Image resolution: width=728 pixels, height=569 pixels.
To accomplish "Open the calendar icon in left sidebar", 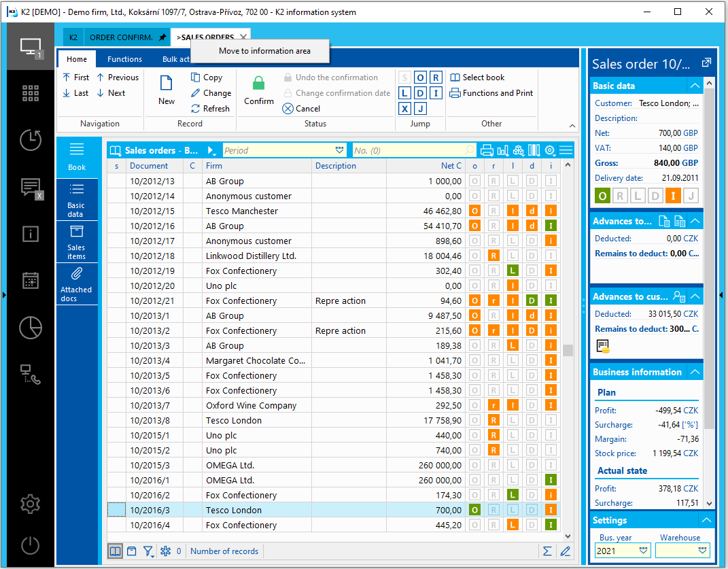I will (30, 281).
